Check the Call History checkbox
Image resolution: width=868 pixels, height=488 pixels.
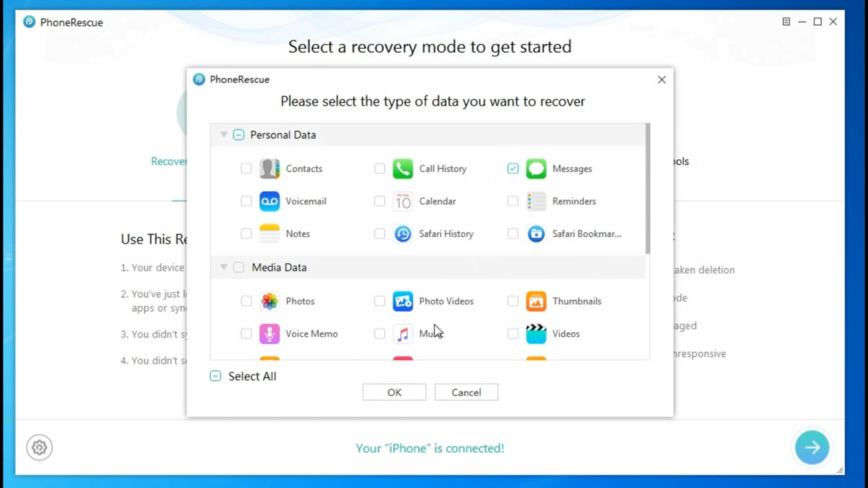coord(380,169)
